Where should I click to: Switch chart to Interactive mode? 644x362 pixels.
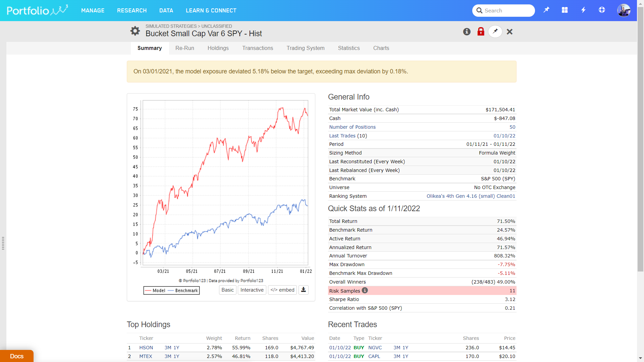[x=252, y=290]
